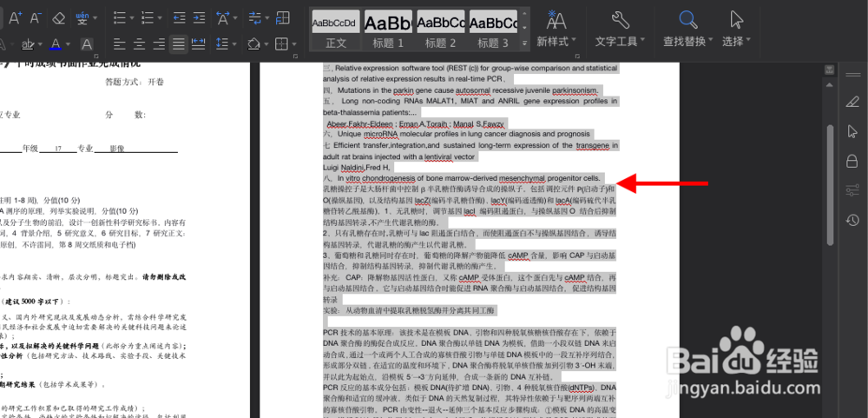
Task: Open the bullet list style dropdown
Action: click(132, 18)
